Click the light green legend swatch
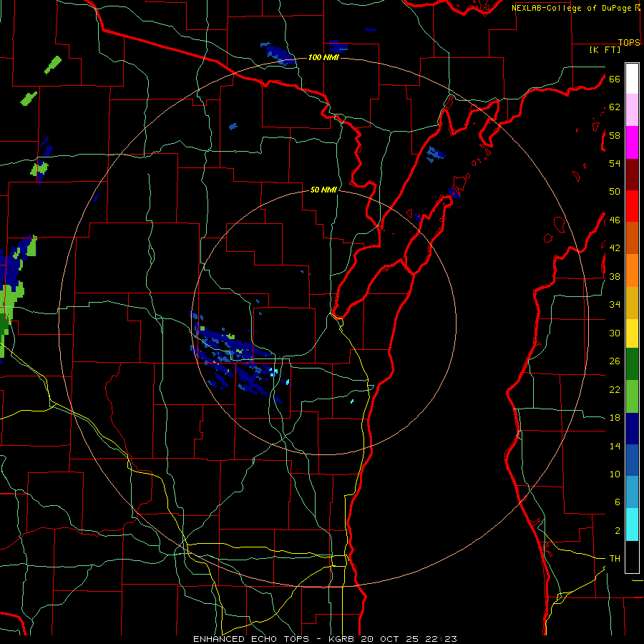The width and height of the screenshot is (644, 644). [632, 396]
